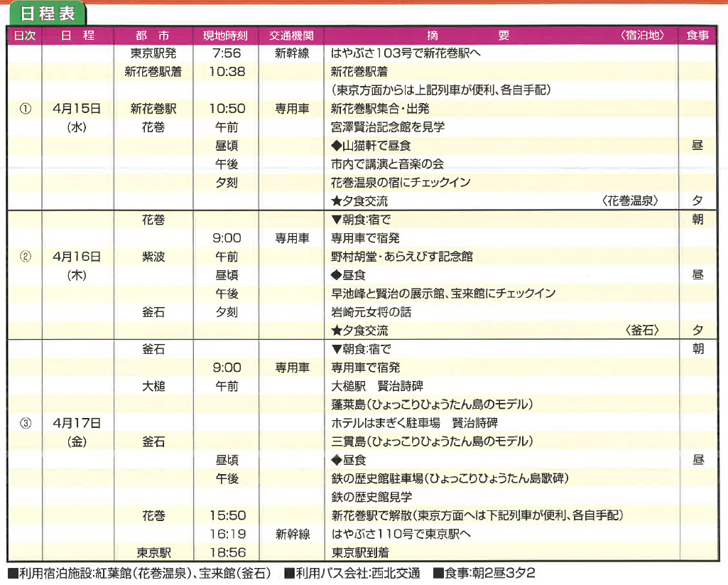
Task: Click the star in the 〈釜石〉 dinner row
Action: coord(337,331)
